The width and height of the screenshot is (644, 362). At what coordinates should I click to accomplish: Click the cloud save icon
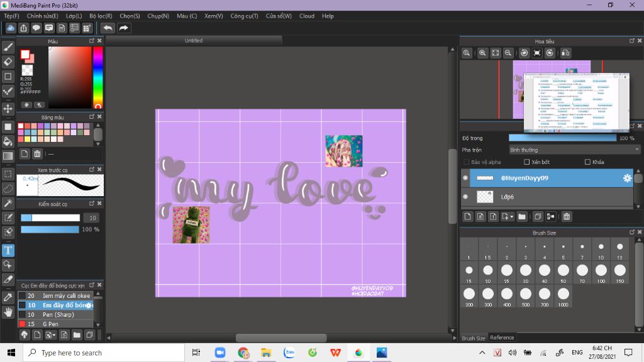point(11,28)
